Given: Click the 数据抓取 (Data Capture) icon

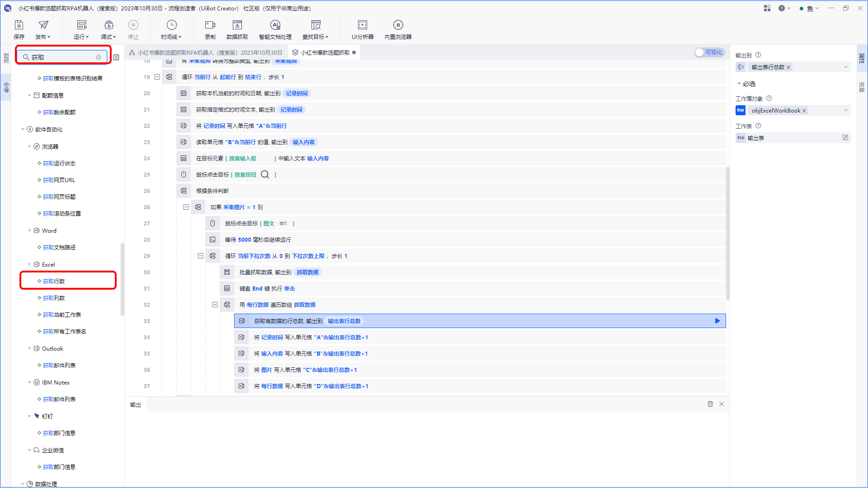Looking at the screenshot, I should pos(237,29).
